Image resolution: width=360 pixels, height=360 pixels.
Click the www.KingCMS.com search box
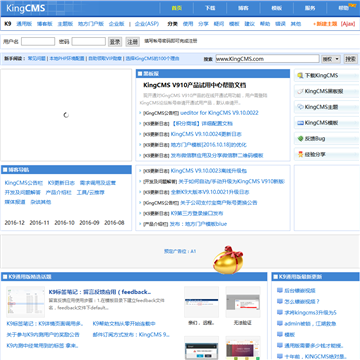tap(267, 59)
